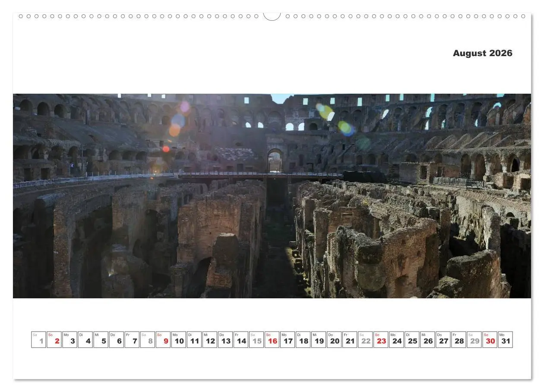Select day 7 Friday cell
Screen dimensions: 544x392
(132, 339)
